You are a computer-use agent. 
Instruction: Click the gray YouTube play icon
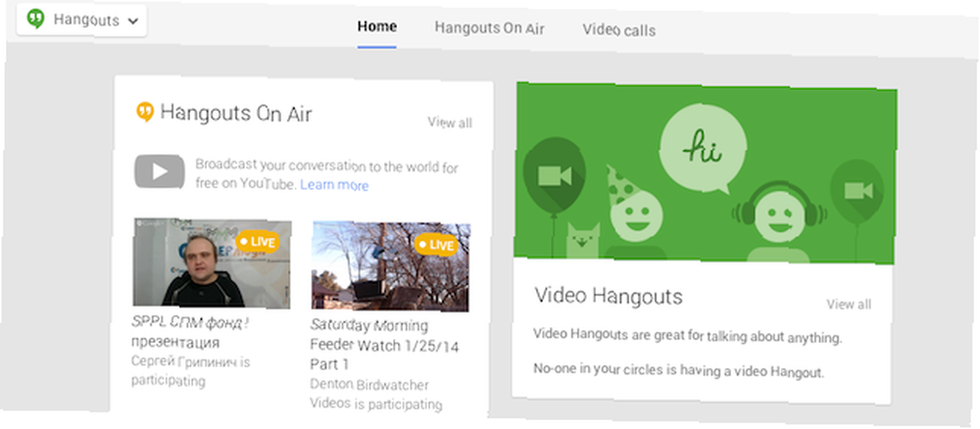(x=160, y=171)
